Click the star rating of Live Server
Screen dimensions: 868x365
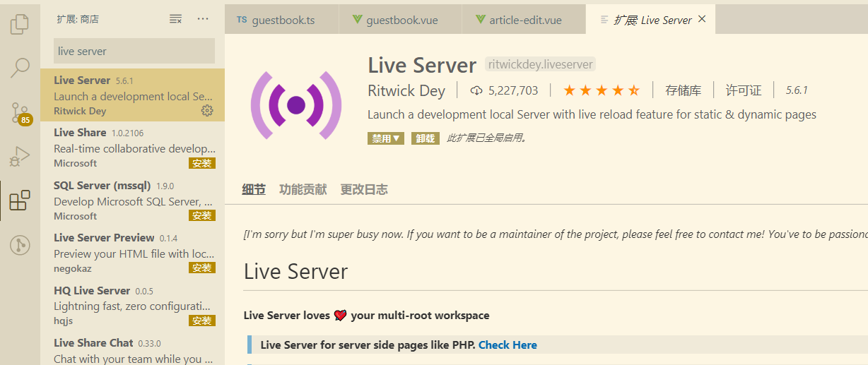[602, 90]
